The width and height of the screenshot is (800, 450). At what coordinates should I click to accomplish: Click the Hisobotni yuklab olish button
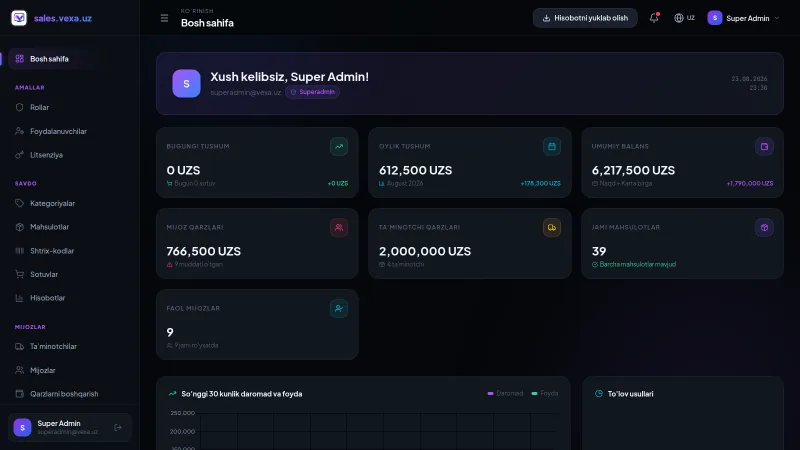[x=585, y=18]
